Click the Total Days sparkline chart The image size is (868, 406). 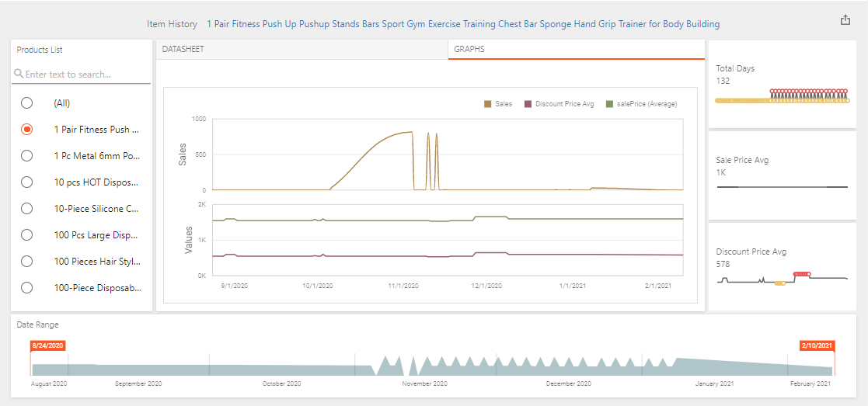782,95
